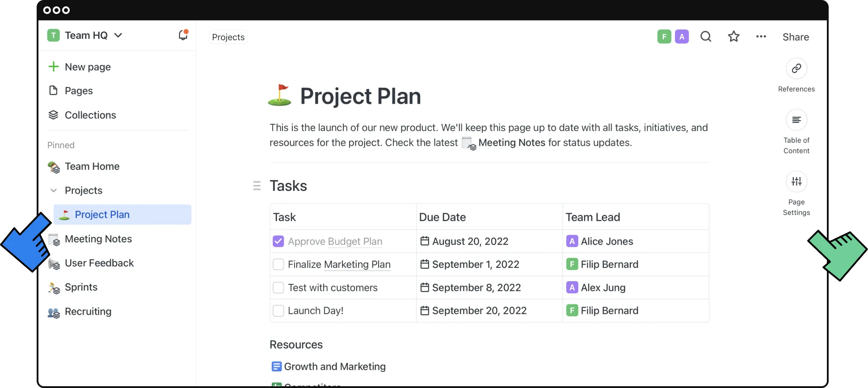Open the three-dot more options menu
868x388 pixels.
tap(761, 37)
